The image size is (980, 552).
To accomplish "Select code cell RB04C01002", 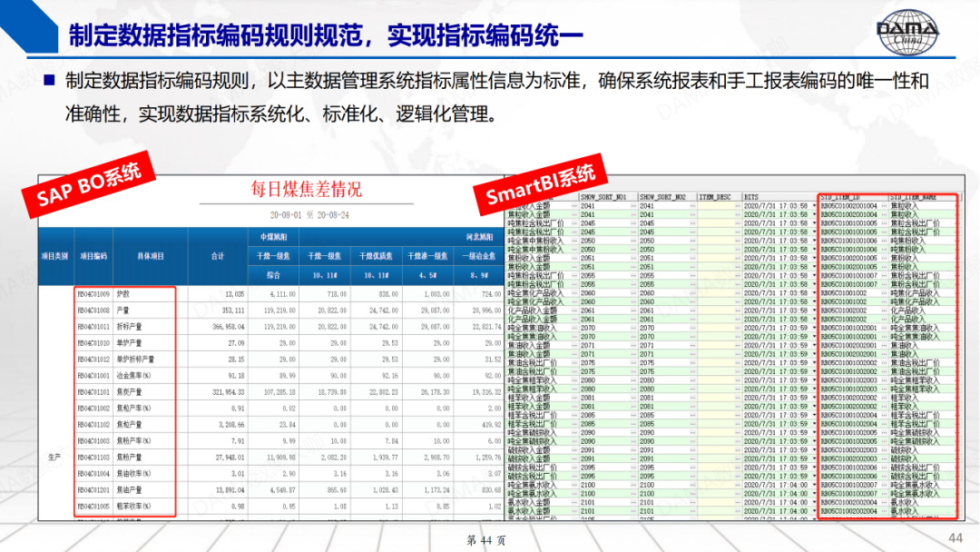I will [x=93, y=409].
